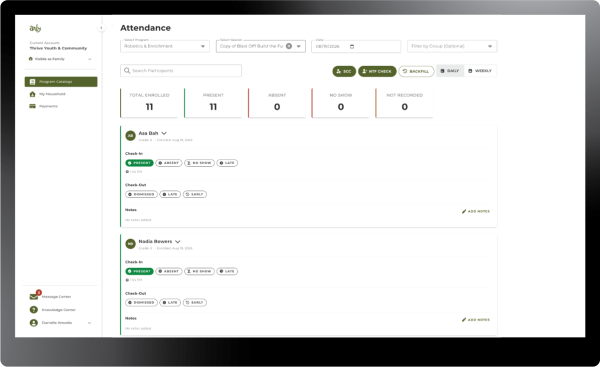This screenshot has width=600, height=367.
Task: Select Program Catalogs in the sidebar
Action: pyautogui.click(x=61, y=82)
